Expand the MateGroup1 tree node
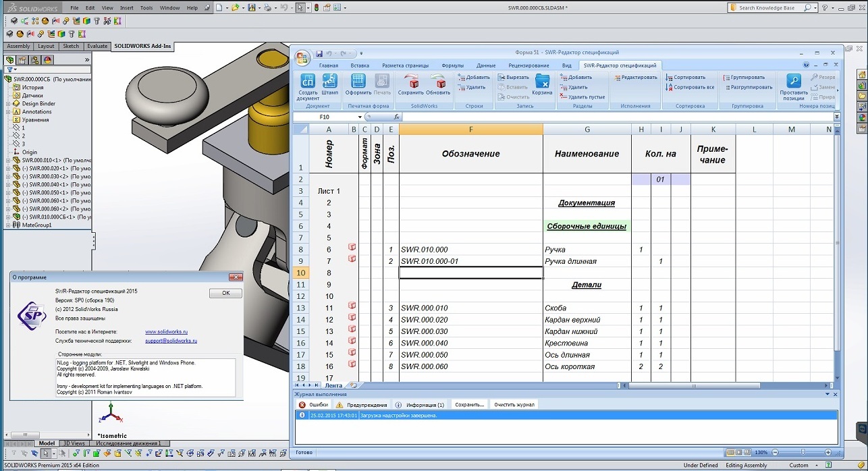 tap(8, 225)
